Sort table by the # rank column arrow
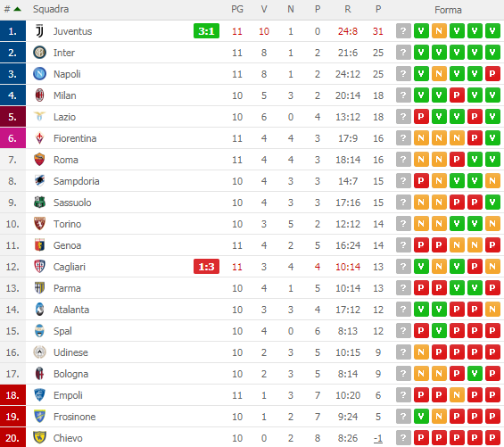The height and width of the screenshot is (447, 504). tap(18, 9)
